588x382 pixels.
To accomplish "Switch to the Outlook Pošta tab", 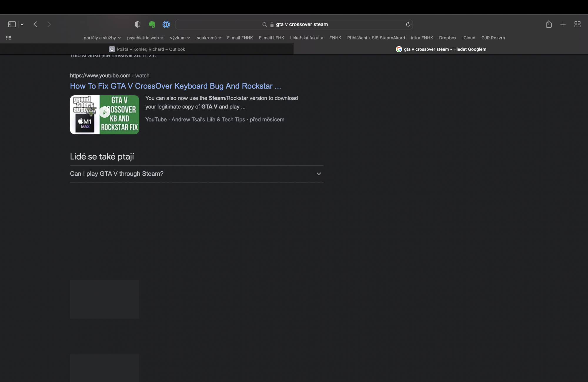I will [147, 49].
